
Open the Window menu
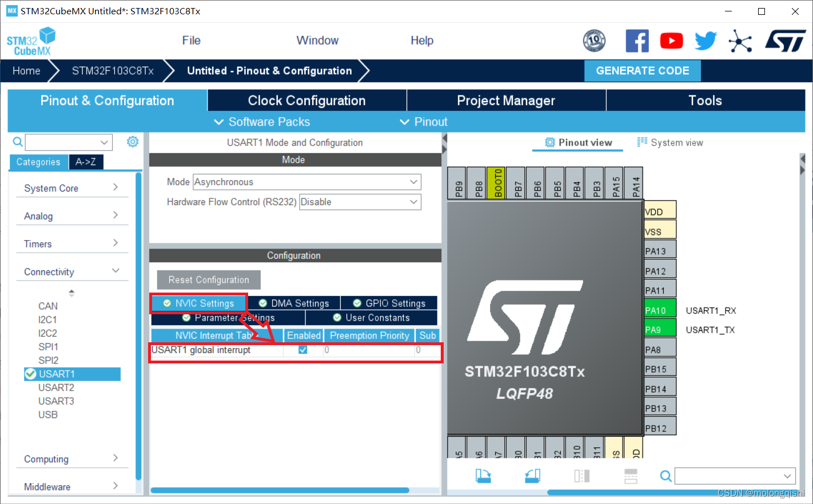click(317, 41)
